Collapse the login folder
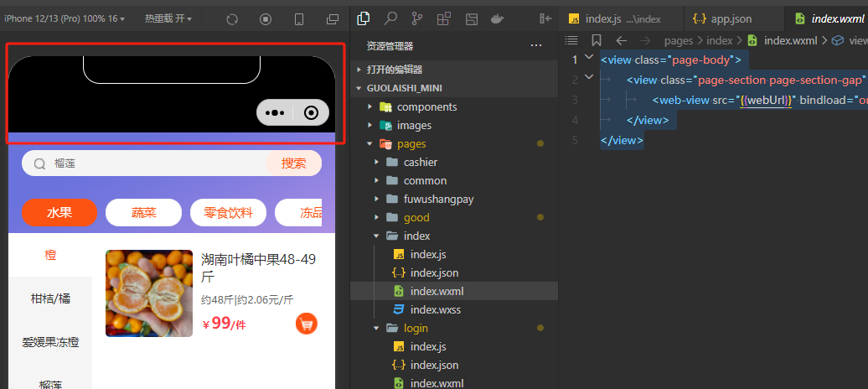This screenshot has width=868, height=389. coord(454,328)
